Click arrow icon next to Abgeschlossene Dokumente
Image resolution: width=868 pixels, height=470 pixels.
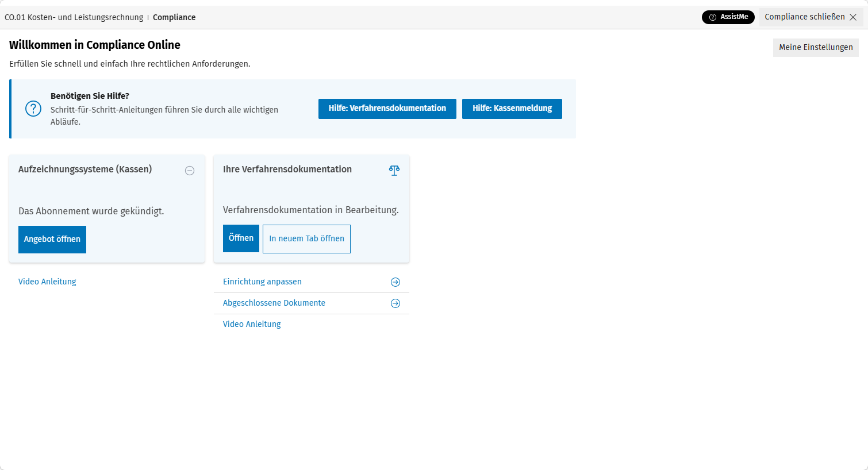tap(395, 303)
